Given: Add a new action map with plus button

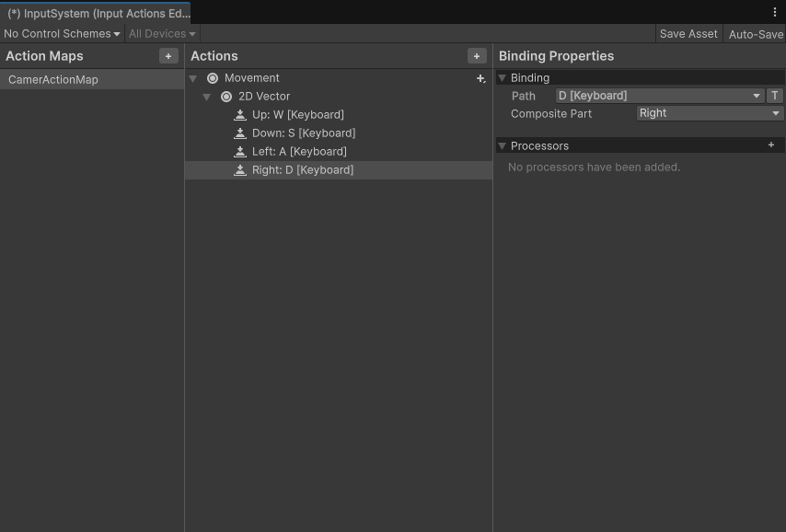Looking at the screenshot, I should coord(168,56).
